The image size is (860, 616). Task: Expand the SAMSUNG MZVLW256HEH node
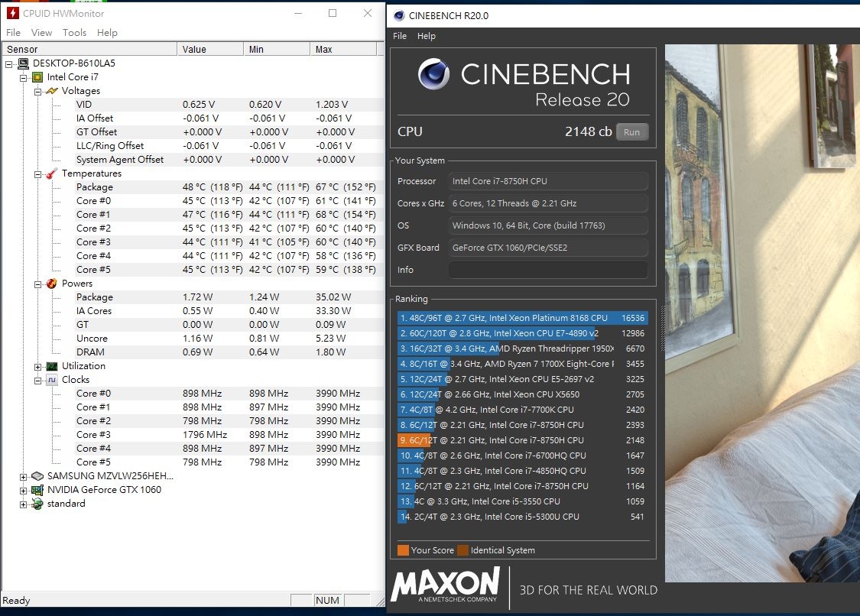coord(23,477)
